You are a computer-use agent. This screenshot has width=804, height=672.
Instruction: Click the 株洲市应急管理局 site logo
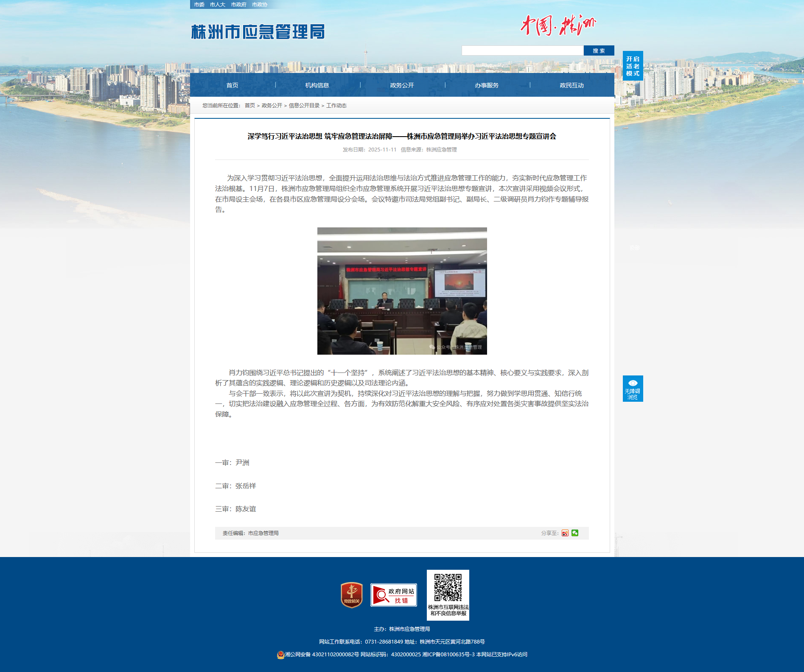(258, 32)
